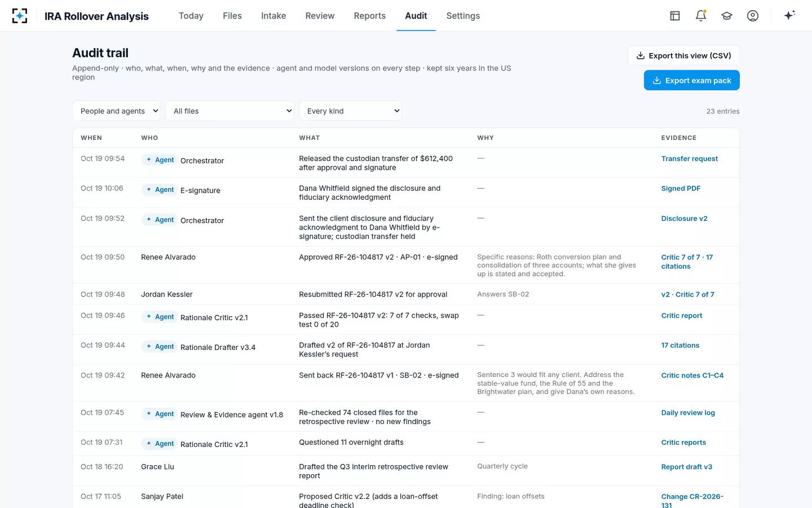Open the Transfer request evidence link
The height and width of the screenshot is (508, 812).
click(x=690, y=159)
